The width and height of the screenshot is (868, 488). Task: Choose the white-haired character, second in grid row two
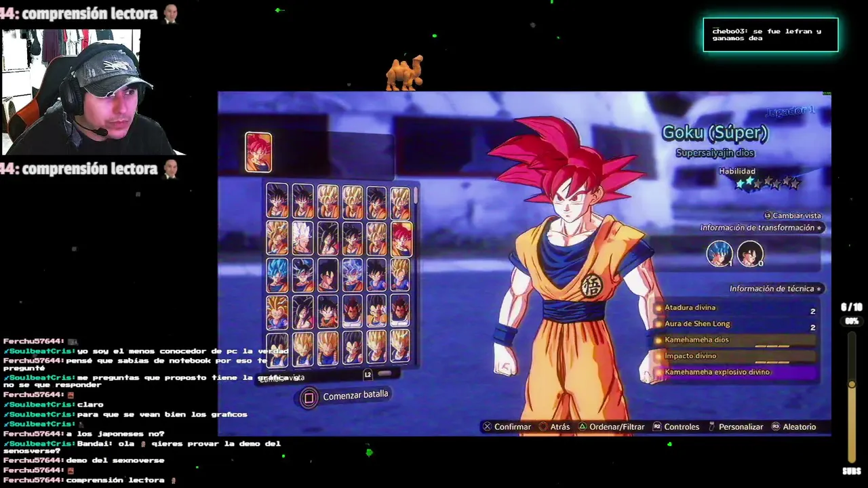(302, 239)
